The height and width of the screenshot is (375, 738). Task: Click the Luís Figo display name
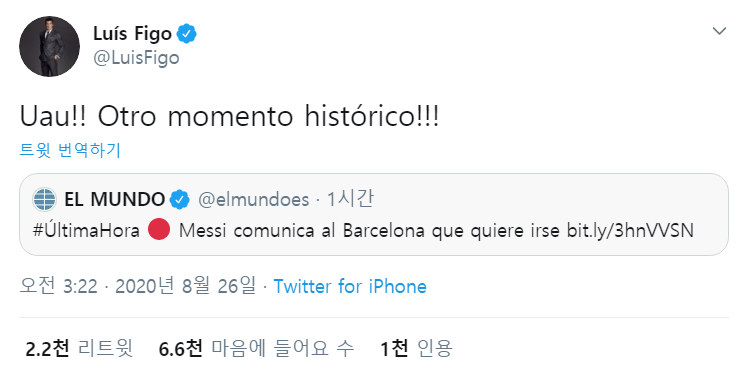(x=132, y=34)
